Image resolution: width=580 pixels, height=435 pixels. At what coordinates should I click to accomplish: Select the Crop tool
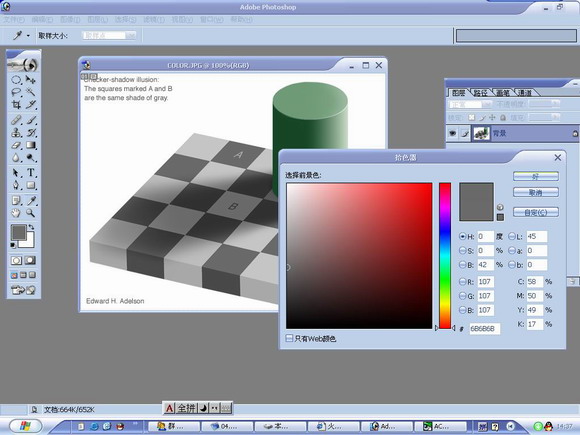click(16, 105)
